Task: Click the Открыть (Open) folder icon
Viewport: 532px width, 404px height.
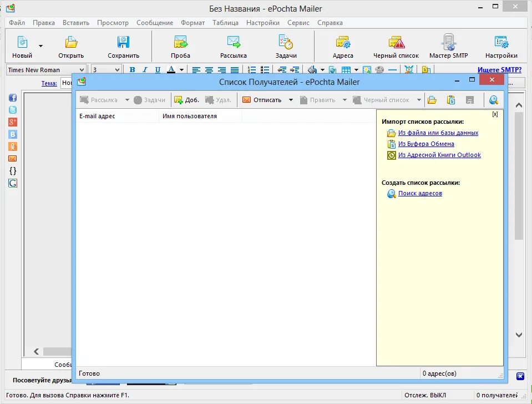Action: point(71,42)
